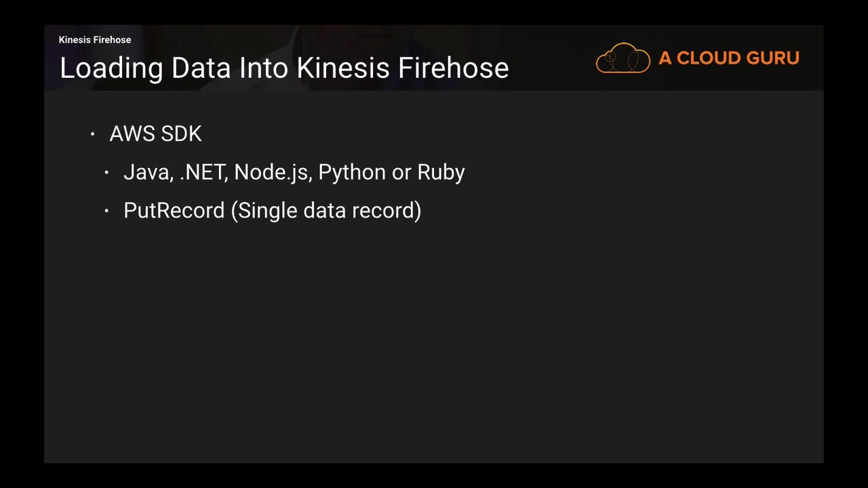868x488 pixels.
Task: Click "Firehose" in the large slide title
Action: click(x=453, y=68)
